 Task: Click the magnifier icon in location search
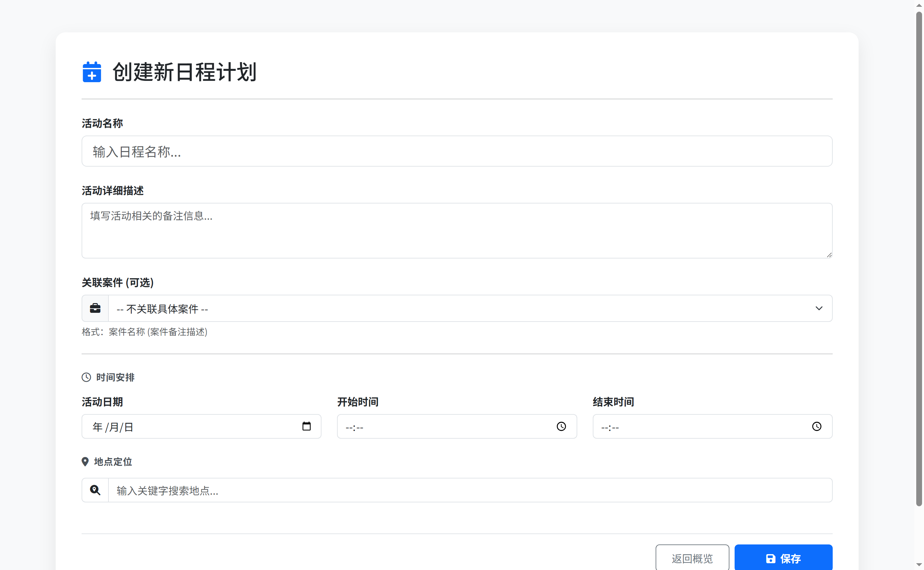(x=95, y=490)
